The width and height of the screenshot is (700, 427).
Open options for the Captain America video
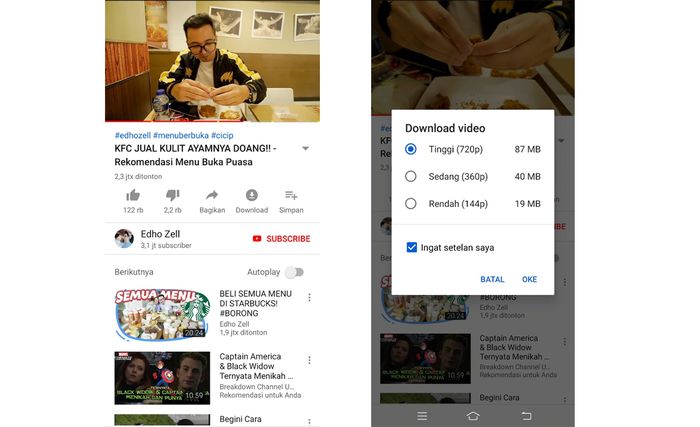(x=309, y=360)
